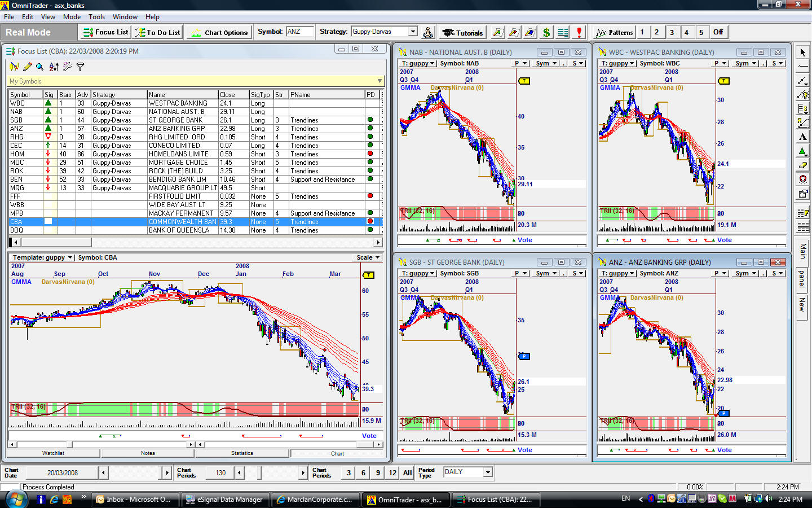Screen dimensions: 812x508
Task: Open Chart Options
Action: click(x=219, y=32)
